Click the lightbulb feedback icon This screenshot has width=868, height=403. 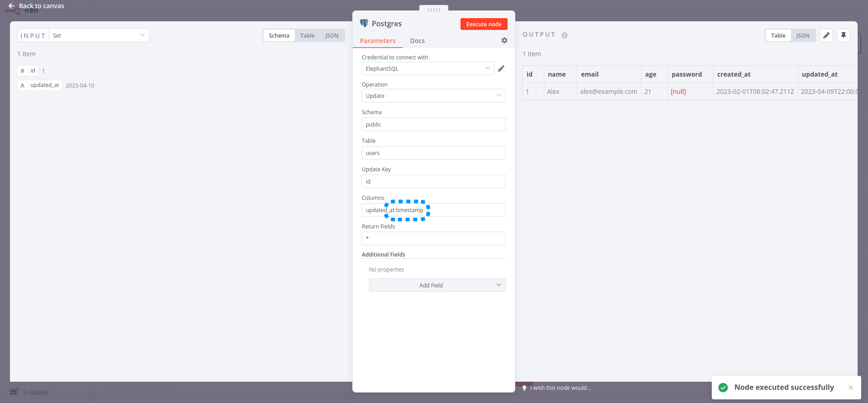point(524,388)
